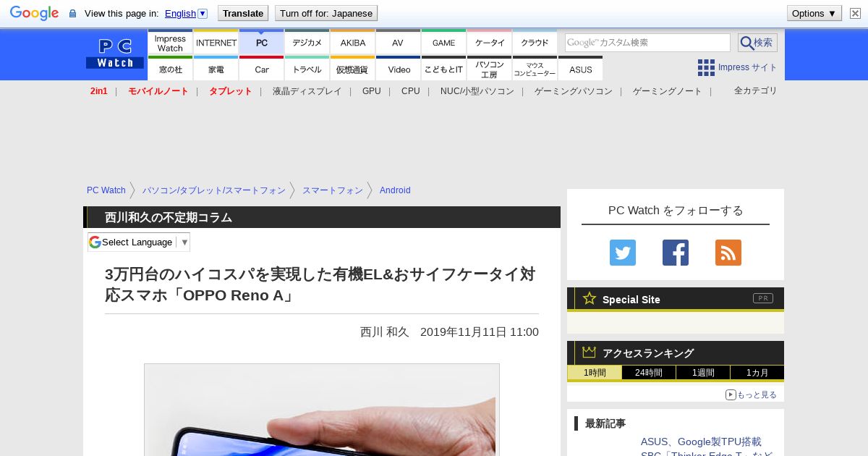Click the Android breadcrumb link
Viewport: 868px width, 456px height.
(x=395, y=190)
